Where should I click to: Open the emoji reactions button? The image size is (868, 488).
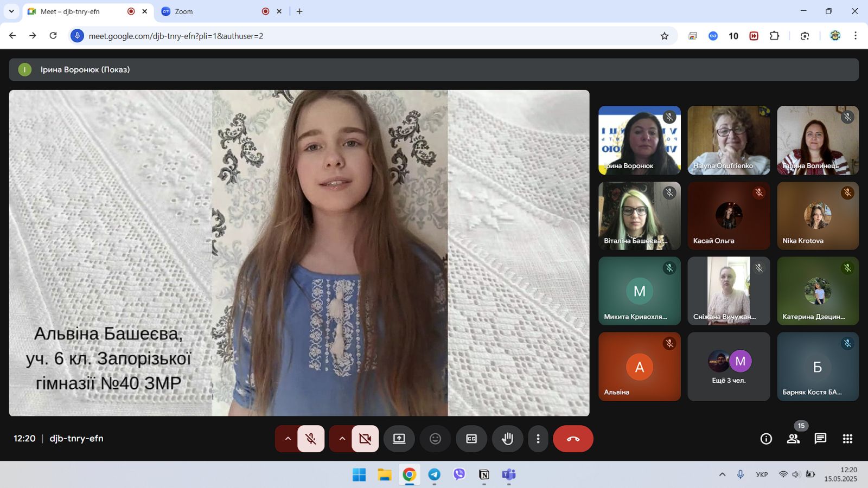pos(435,439)
